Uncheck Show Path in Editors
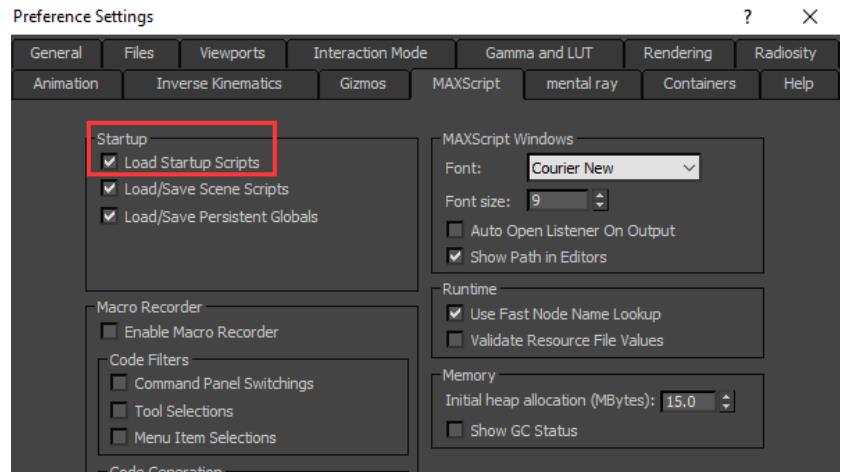The height and width of the screenshot is (472, 847). 455,257
